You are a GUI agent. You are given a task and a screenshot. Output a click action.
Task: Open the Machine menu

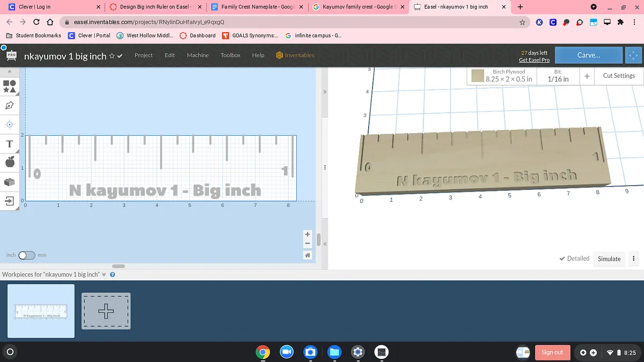197,55
